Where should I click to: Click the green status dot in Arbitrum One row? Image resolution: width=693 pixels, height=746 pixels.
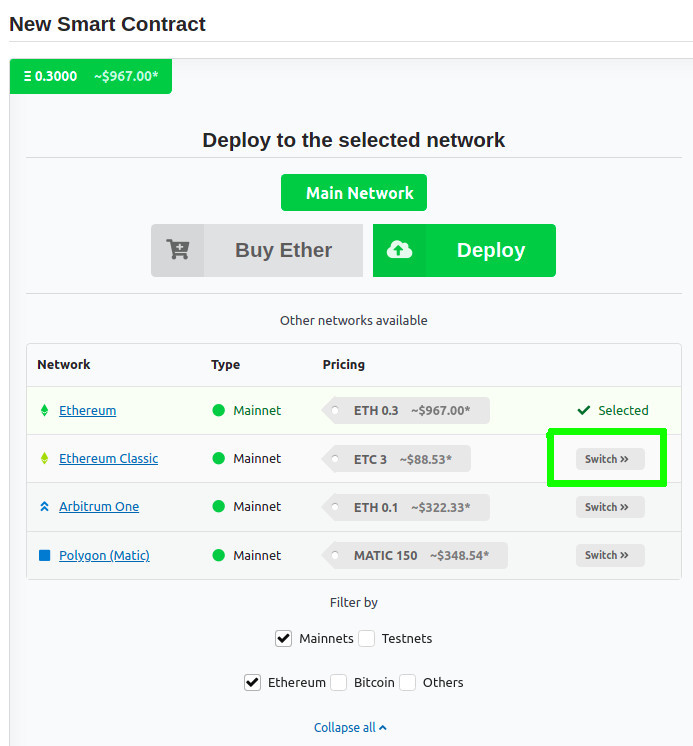(218, 506)
